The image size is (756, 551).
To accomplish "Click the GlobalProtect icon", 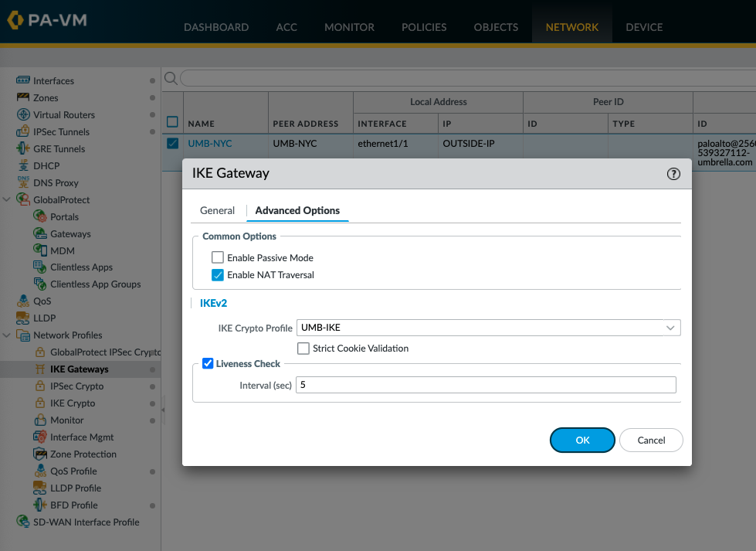I will coord(22,199).
